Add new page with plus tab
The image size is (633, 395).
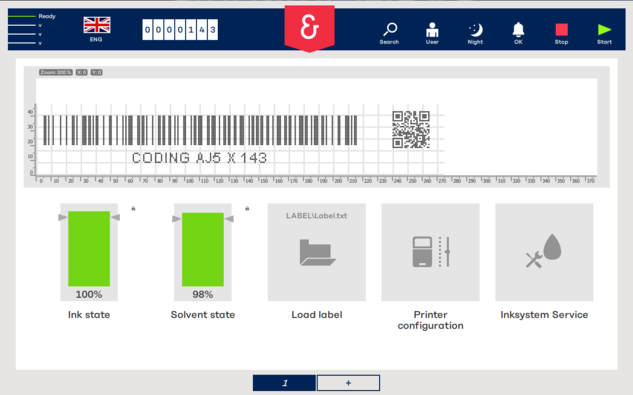(x=348, y=383)
